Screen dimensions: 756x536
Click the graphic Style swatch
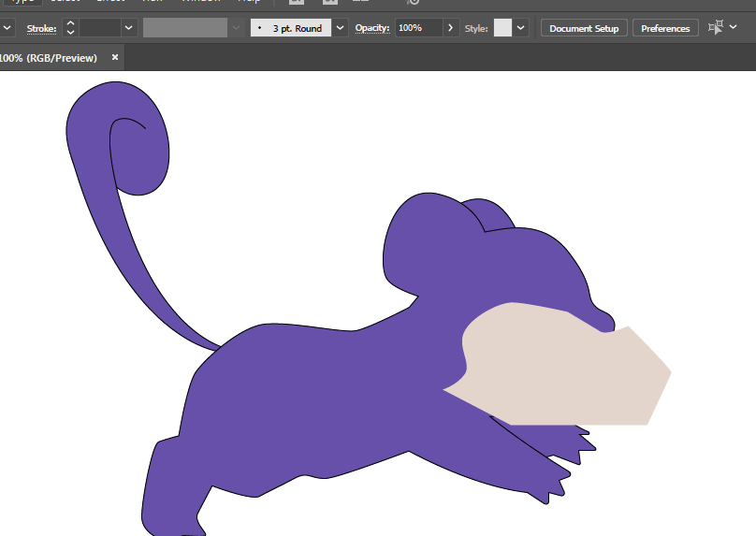[502, 28]
